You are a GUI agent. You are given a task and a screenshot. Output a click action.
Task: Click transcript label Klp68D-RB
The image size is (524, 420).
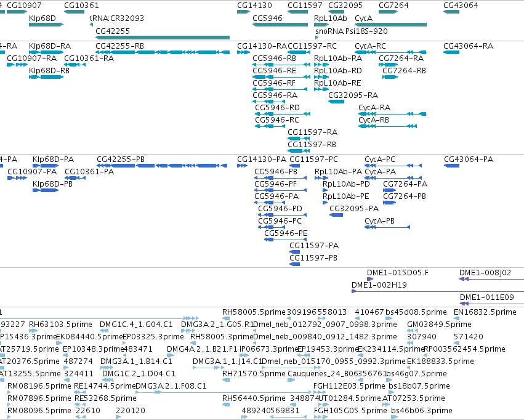click(x=49, y=70)
